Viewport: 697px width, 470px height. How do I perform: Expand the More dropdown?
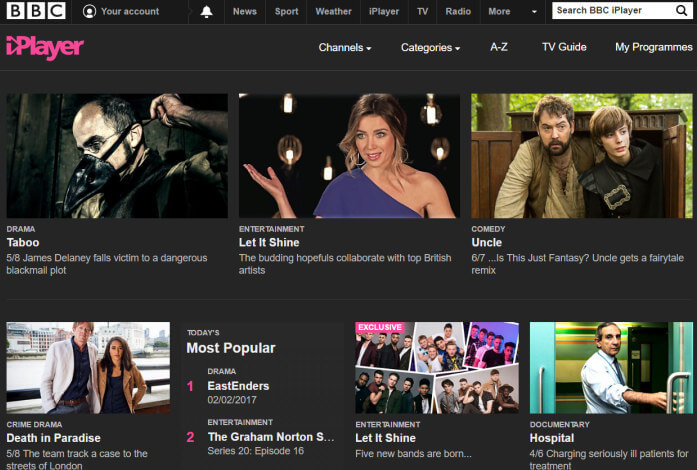tap(513, 11)
